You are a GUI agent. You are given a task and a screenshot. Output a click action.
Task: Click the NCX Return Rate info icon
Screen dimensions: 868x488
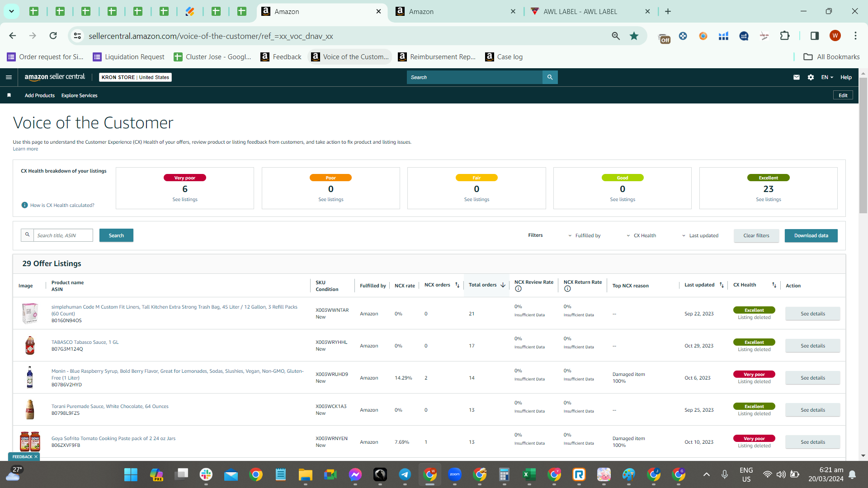click(567, 289)
